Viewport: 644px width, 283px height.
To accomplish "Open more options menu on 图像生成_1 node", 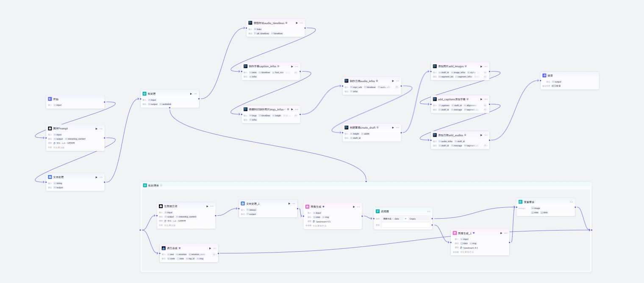I will click(506, 233).
